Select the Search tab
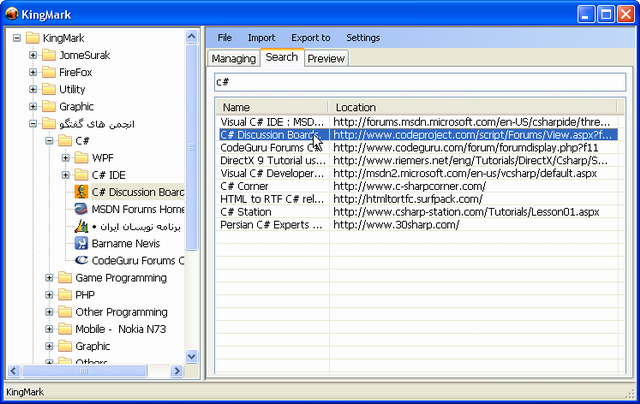This screenshot has width=640, height=404. pos(282,57)
